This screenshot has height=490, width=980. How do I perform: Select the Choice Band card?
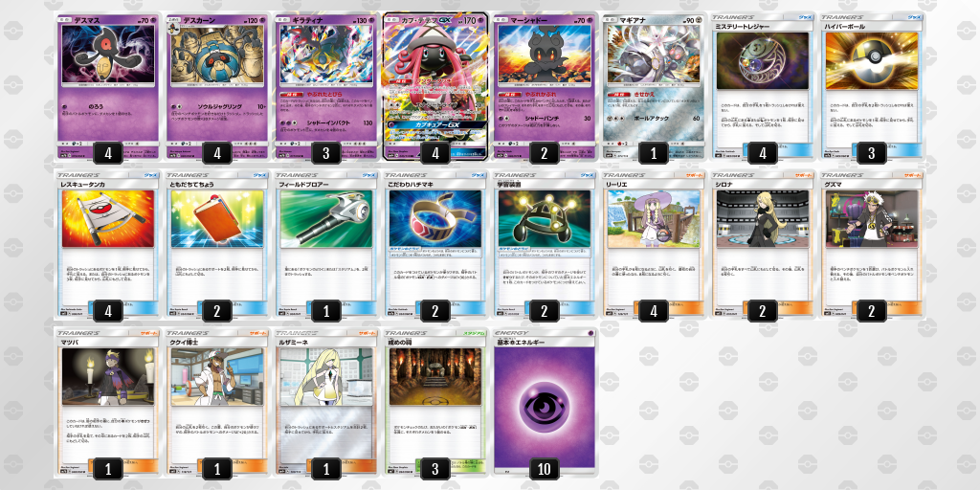point(435,243)
